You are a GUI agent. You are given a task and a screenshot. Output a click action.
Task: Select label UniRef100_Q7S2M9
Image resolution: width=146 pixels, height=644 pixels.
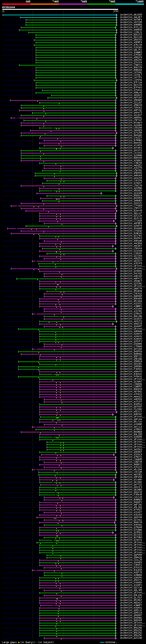click(x=131, y=133)
